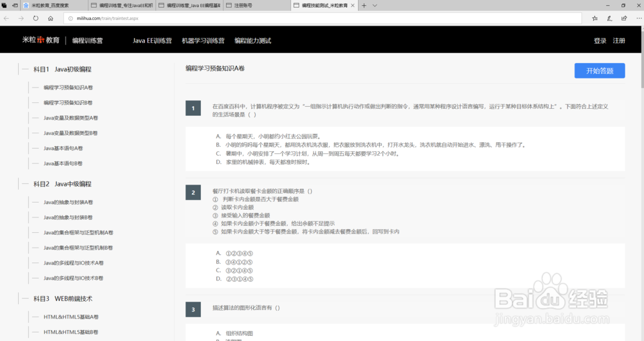Open Java的抽象与封装A卷
This screenshot has width=644, height=341.
68,202
